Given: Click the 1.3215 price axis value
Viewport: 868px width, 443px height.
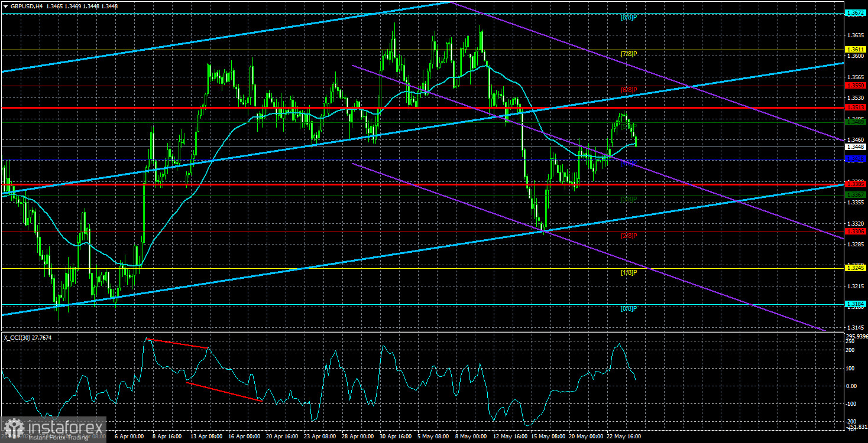Looking at the screenshot, I should (856, 286).
